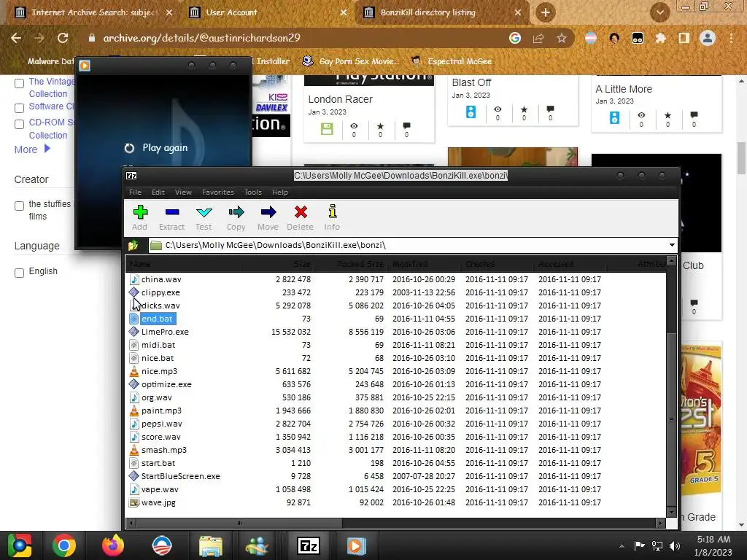Click Play again in media player

point(156,147)
